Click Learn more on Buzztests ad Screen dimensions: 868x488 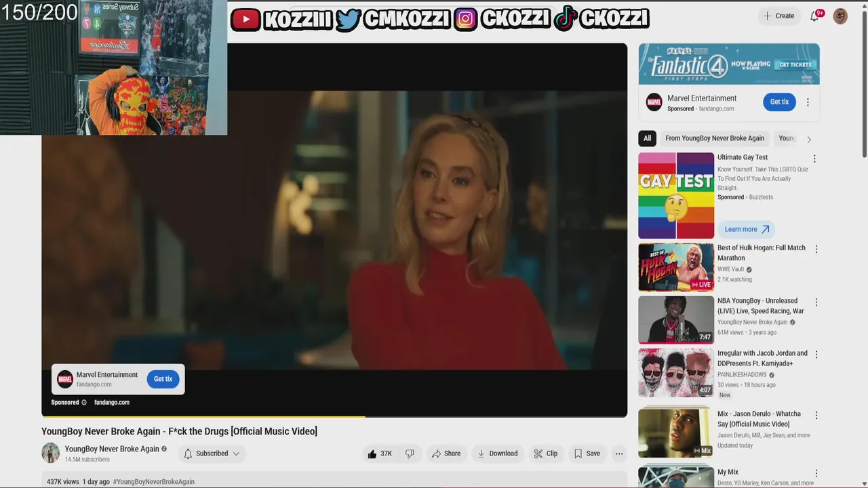[745, 229]
